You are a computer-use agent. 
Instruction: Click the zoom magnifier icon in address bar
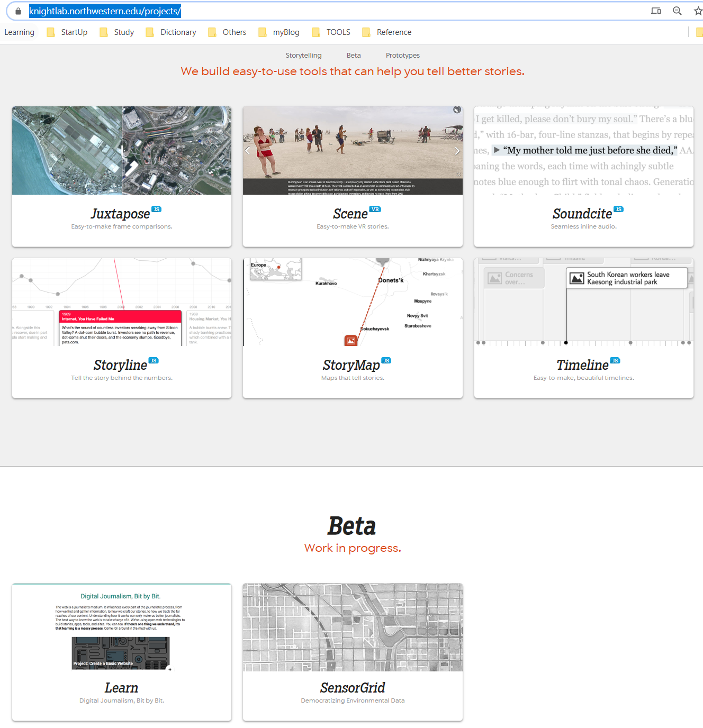[x=677, y=11]
